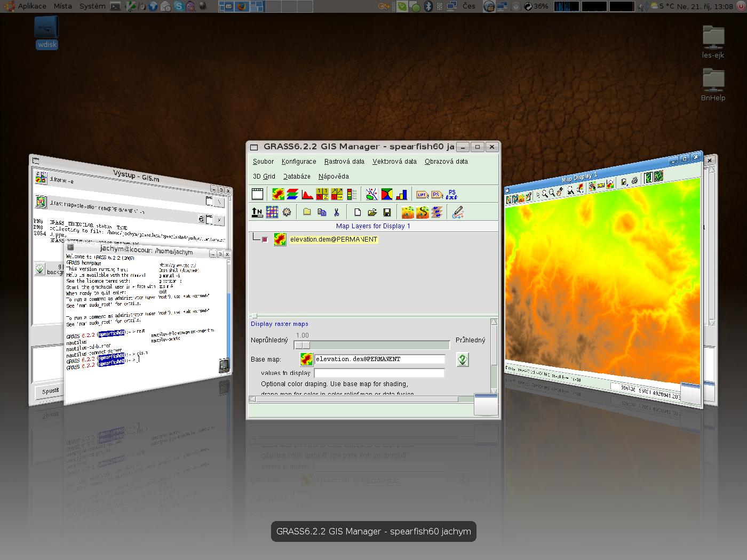Click the 'values to display' input field
This screenshot has height=560, width=747.
point(379,373)
